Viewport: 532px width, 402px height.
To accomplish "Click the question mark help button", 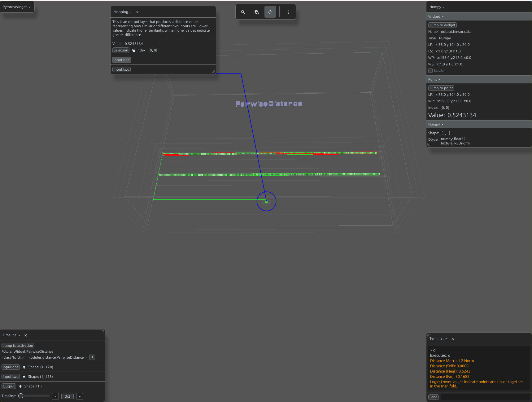I will tap(92, 357).
